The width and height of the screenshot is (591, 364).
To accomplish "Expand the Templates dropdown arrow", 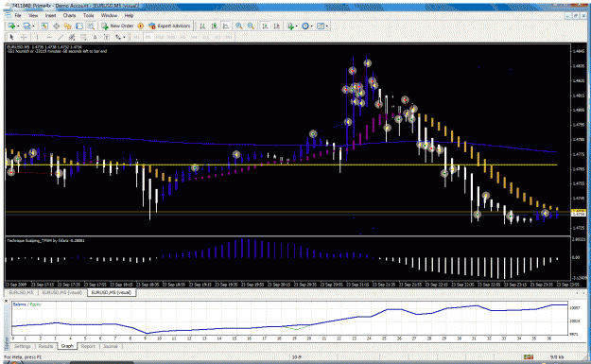I will coord(327,26).
